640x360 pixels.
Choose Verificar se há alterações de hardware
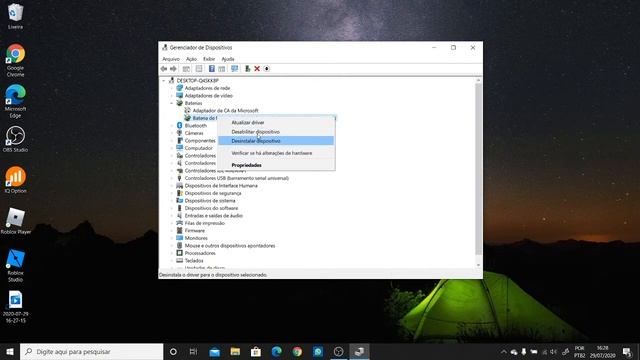276,153
